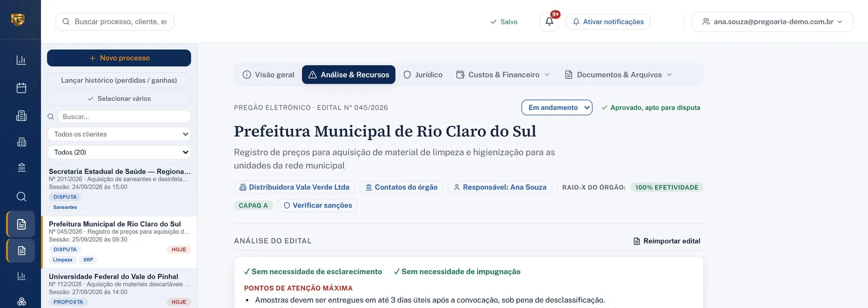Click Verificar sanções
The width and height of the screenshot is (868, 308).
point(318,205)
